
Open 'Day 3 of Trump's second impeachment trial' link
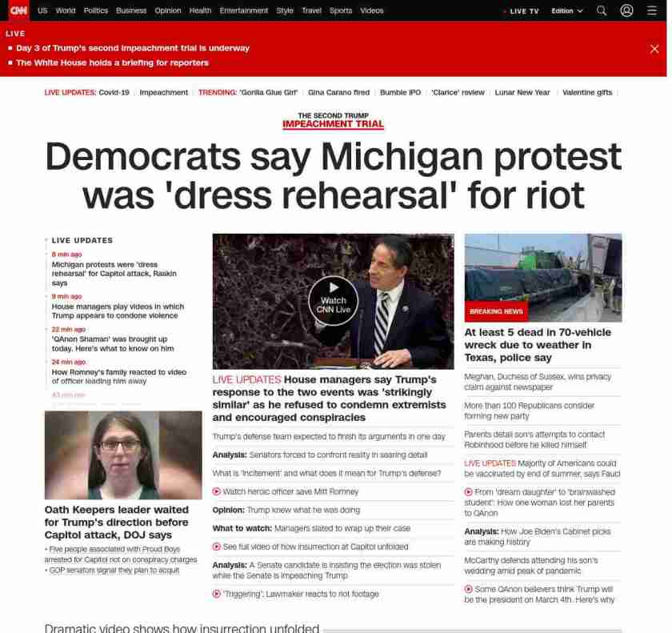[x=133, y=48]
